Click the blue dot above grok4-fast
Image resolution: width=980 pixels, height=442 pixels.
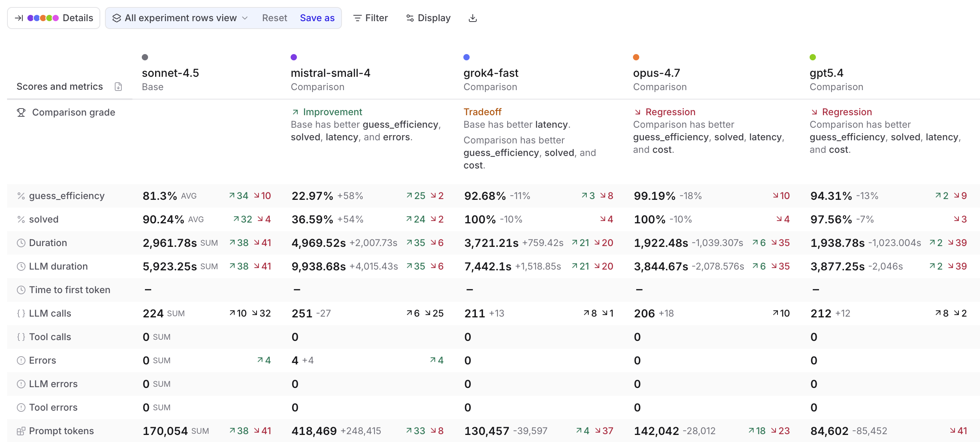(466, 57)
